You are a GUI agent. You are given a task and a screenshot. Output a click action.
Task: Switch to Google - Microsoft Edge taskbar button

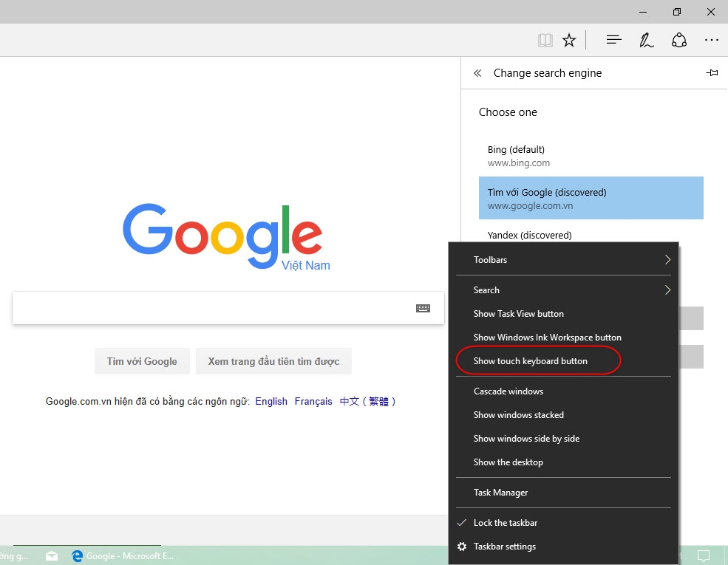pos(123,555)
